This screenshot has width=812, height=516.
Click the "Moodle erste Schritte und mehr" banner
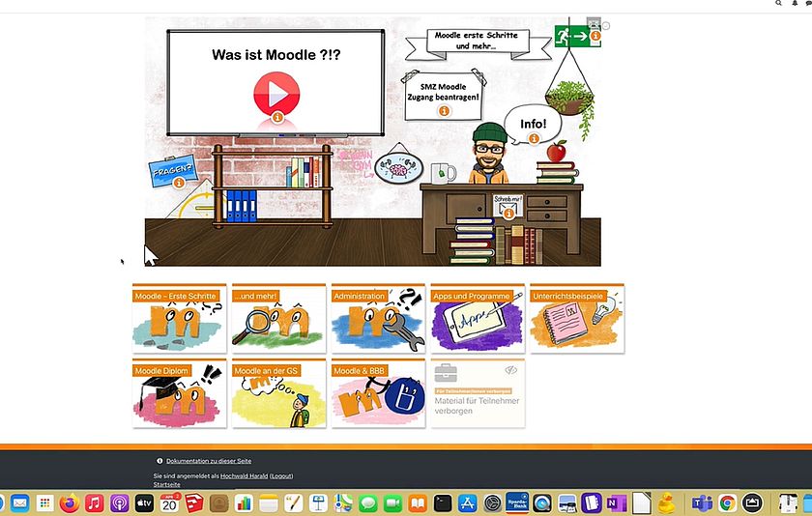click(x=476, y=41)
